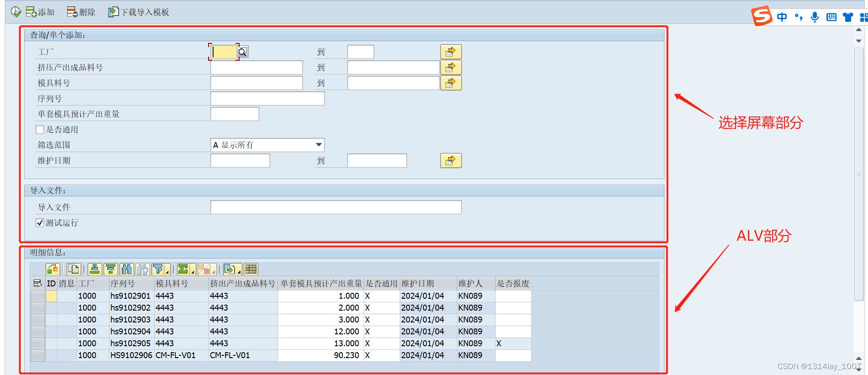The image size is (868, 375).
Task: Click the ALV copy/document icon
Action: [74, 269]
